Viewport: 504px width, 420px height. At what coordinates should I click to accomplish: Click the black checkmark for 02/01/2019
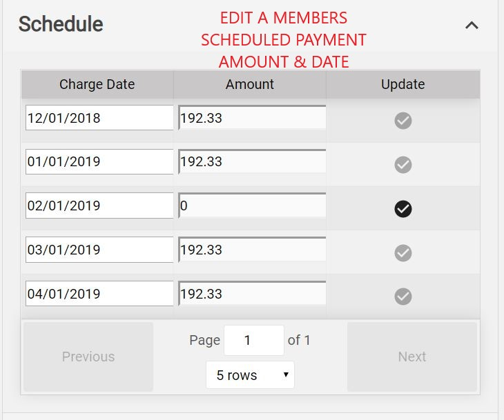click(x=403, y=208)
